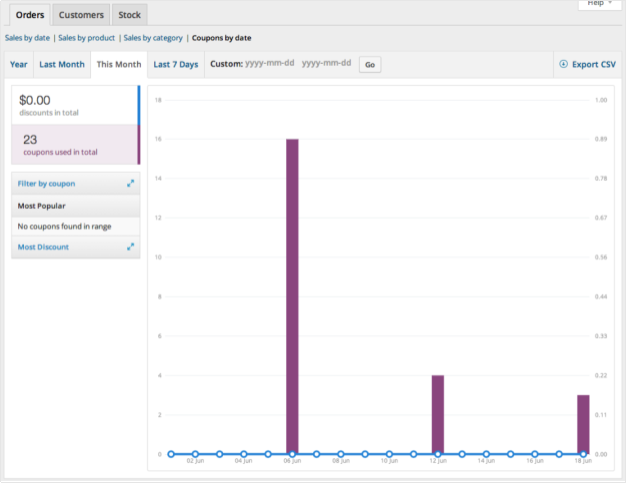
Task: Open the Sales by product report
Action: 87,38
